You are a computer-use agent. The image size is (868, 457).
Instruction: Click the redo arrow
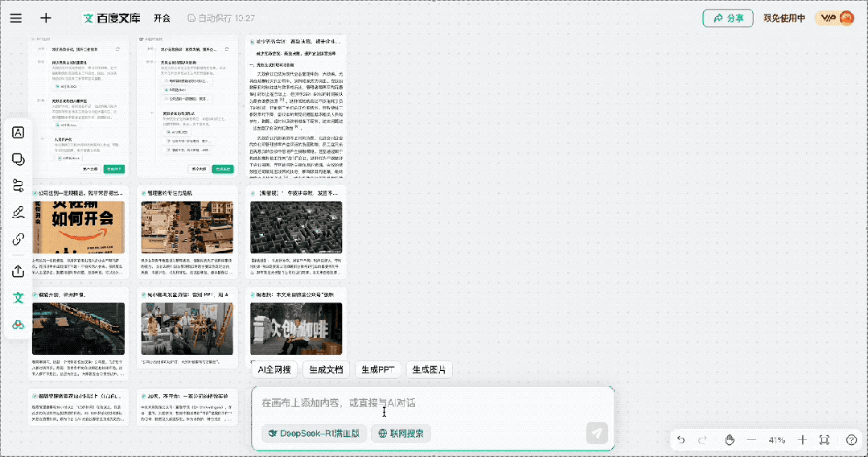(702, 440)
